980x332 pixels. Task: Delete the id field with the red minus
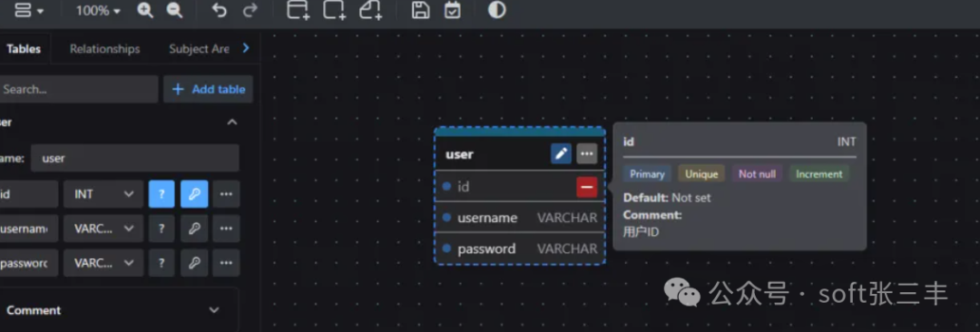click(587, 187)
